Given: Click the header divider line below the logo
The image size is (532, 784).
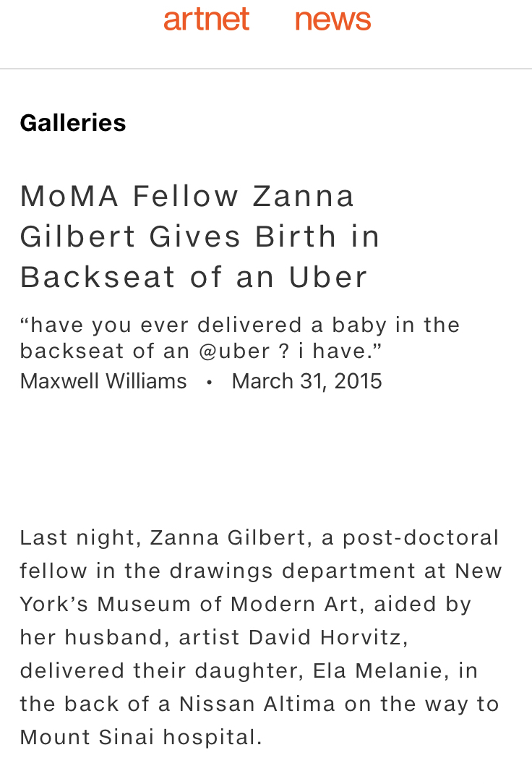Looking at the screenshot, I should tap(266, 69).
